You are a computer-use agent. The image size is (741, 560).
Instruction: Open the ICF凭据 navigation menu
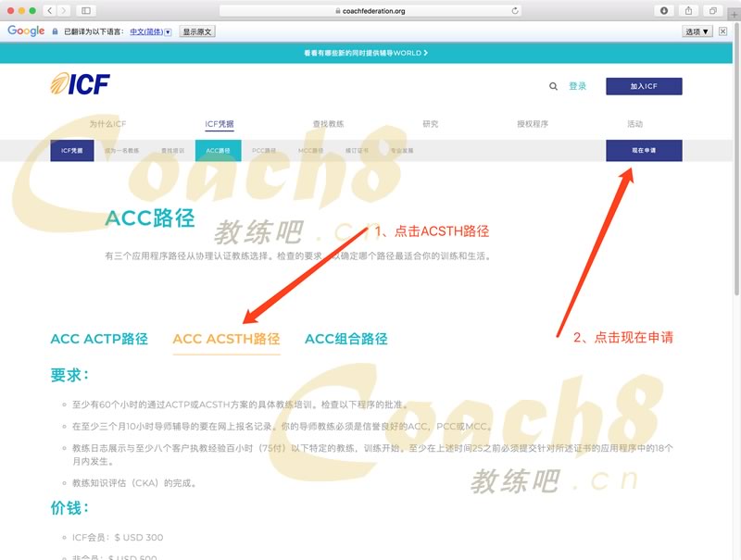[220, 124]
